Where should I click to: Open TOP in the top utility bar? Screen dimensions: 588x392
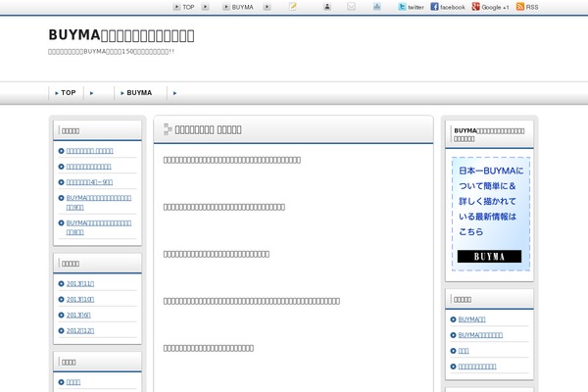188,7
